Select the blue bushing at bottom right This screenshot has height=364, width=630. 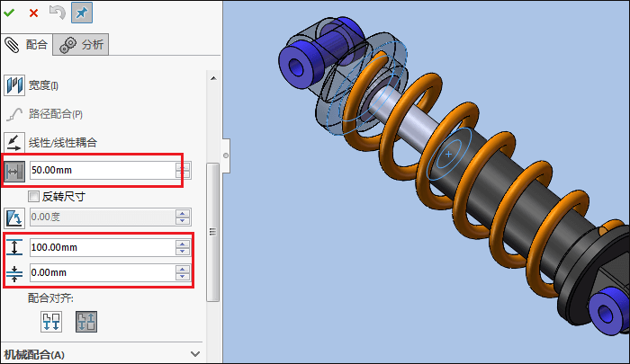(607, 313)
